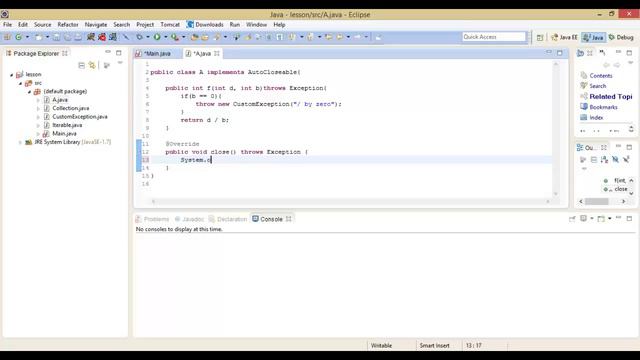Viewport: 640px width, 360px height.
Task: Click the Open Perspective icon
Action: point(540,37)
